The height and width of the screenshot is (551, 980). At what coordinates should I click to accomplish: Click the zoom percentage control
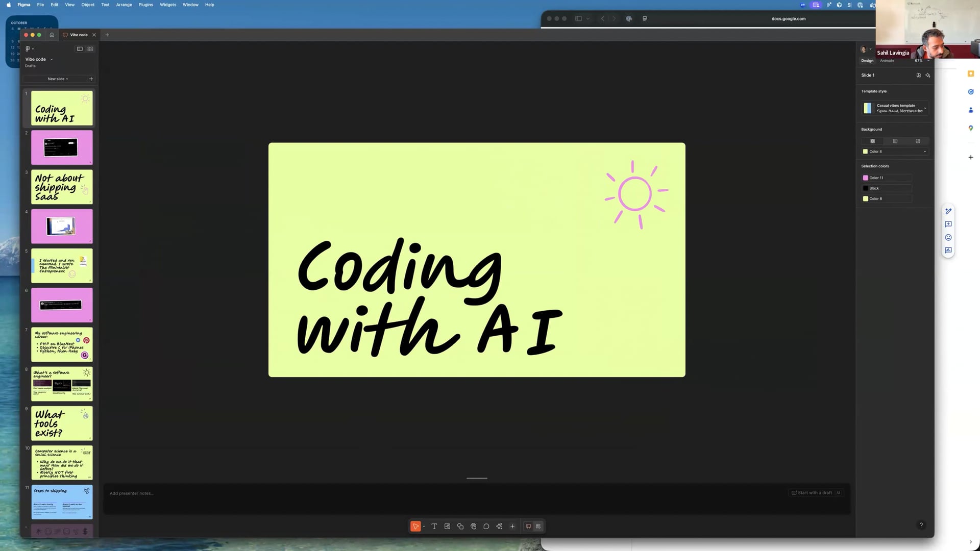point(920,60)
